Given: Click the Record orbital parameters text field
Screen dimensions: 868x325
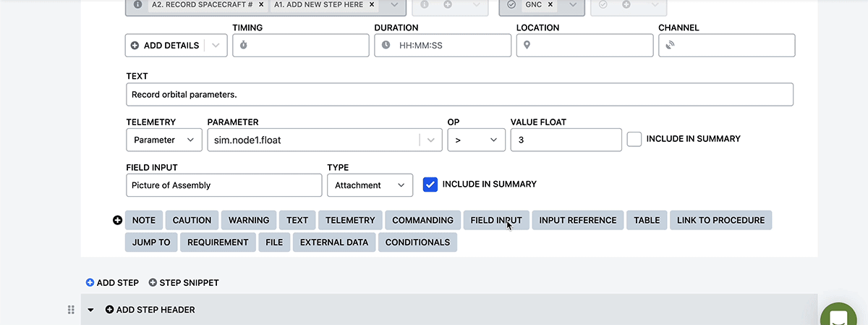Looking at the screenshot, I should pos(459,94).
